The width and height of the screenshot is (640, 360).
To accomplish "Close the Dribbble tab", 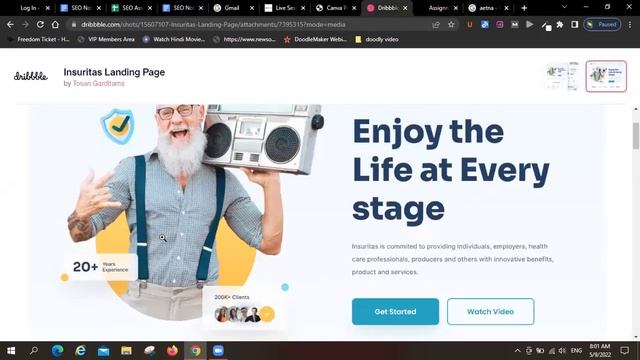I will (x=405, y=8).
